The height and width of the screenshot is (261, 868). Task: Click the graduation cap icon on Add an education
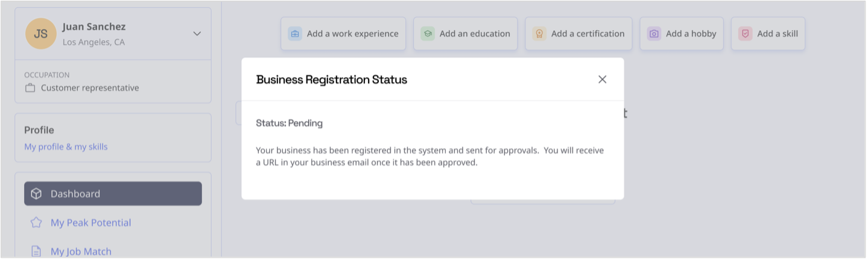[x=428, y=34]
